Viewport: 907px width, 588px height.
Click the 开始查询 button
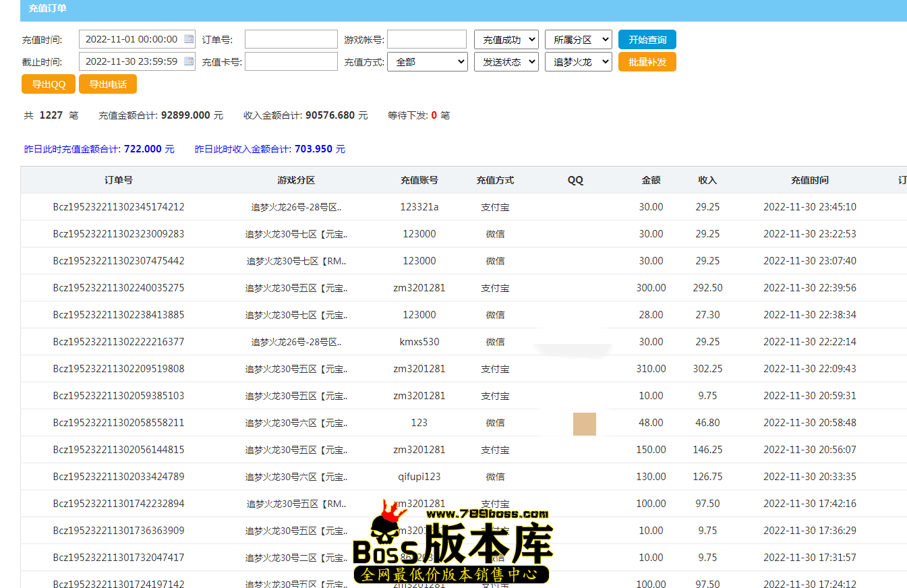[647, 40]
